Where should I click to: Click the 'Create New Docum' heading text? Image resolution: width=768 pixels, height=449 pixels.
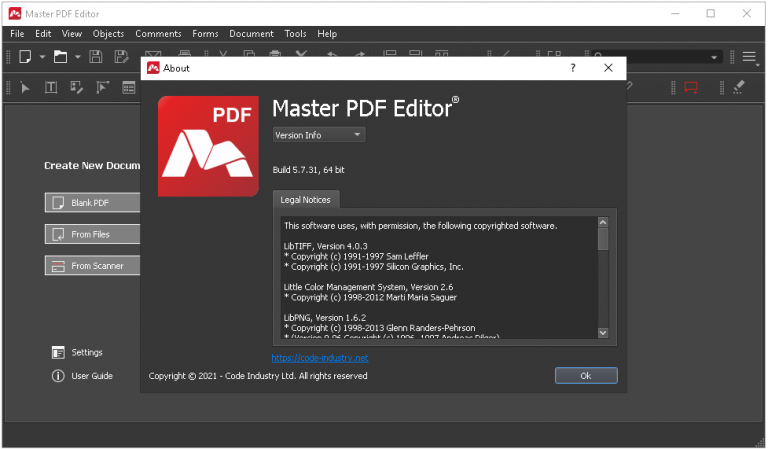click(x=92, y=165)
